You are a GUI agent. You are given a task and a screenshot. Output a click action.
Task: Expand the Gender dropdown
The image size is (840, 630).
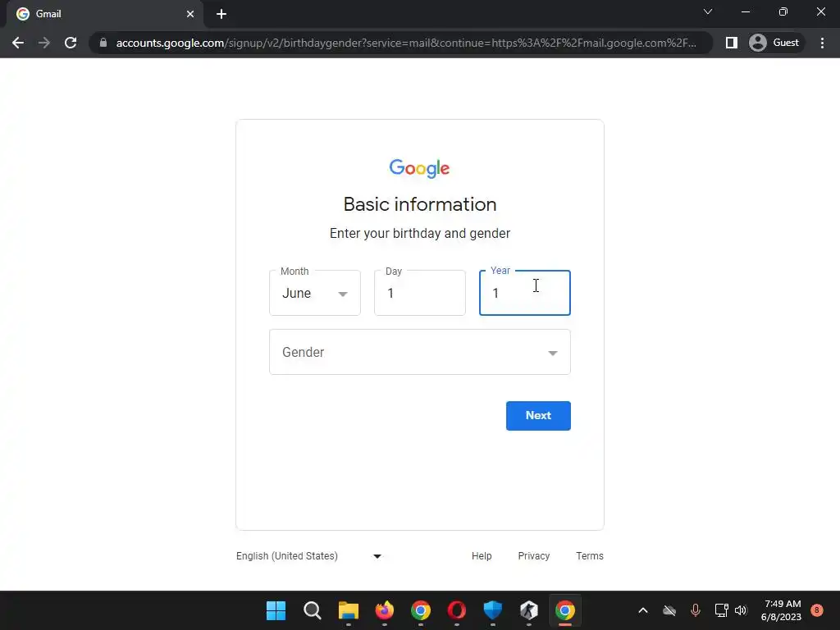(420, 352)
